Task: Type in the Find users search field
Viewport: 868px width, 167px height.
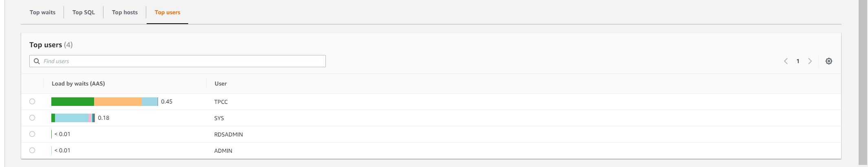Action: coord(183,61)
